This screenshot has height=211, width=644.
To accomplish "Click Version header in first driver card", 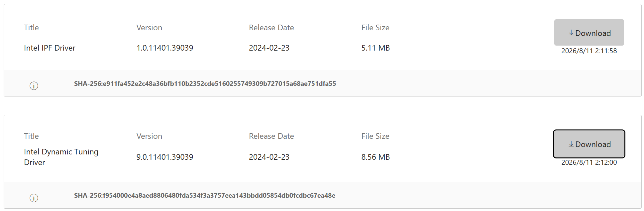I will click(149, 28).
